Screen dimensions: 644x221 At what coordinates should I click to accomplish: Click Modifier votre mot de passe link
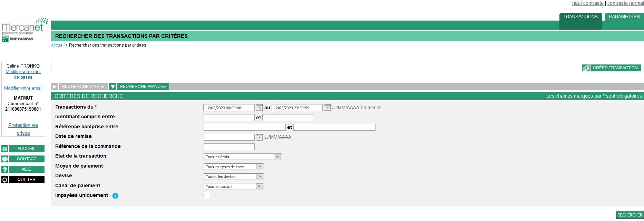(23, 74)
